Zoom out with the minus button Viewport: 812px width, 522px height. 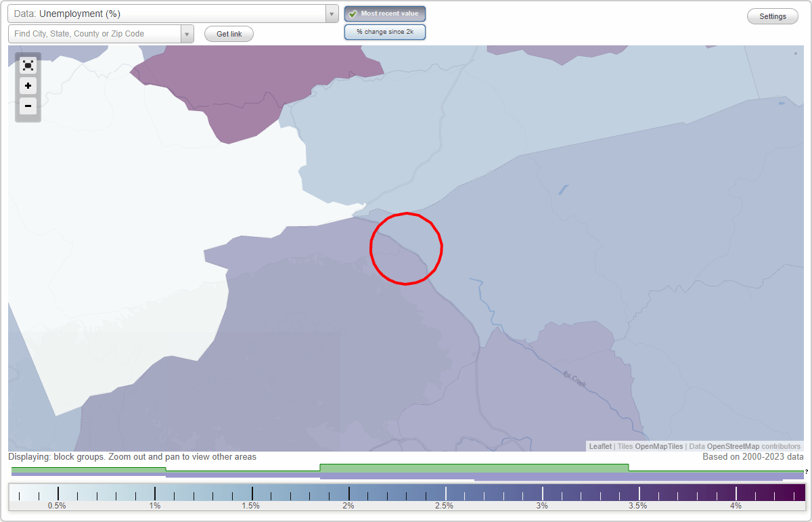(28, 106)
